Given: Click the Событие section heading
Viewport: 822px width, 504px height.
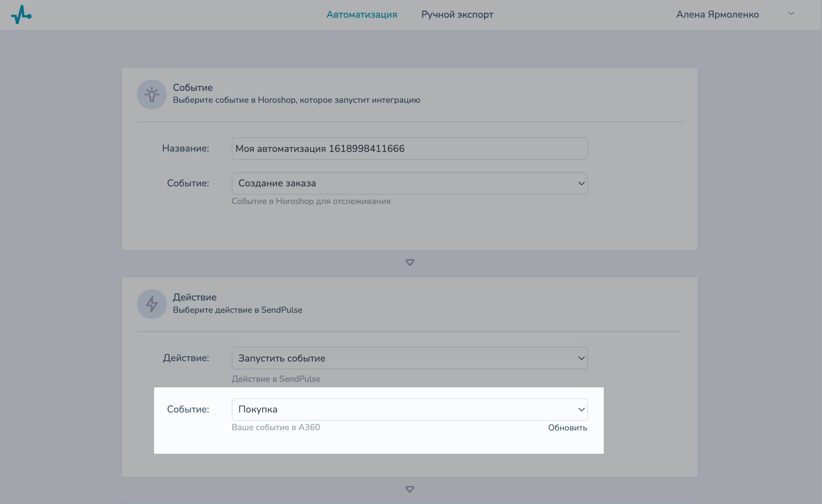Looking at the screenshot, I should [x=193, y=88].
